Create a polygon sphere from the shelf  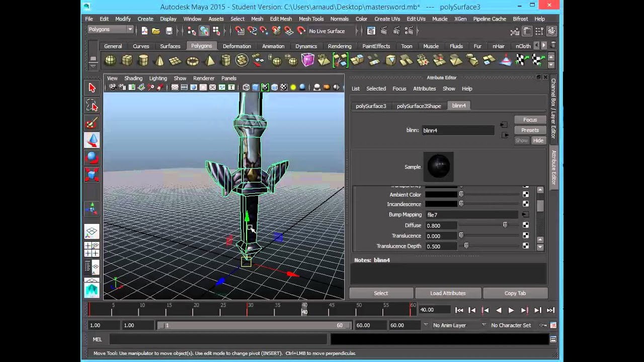[110, 61]
